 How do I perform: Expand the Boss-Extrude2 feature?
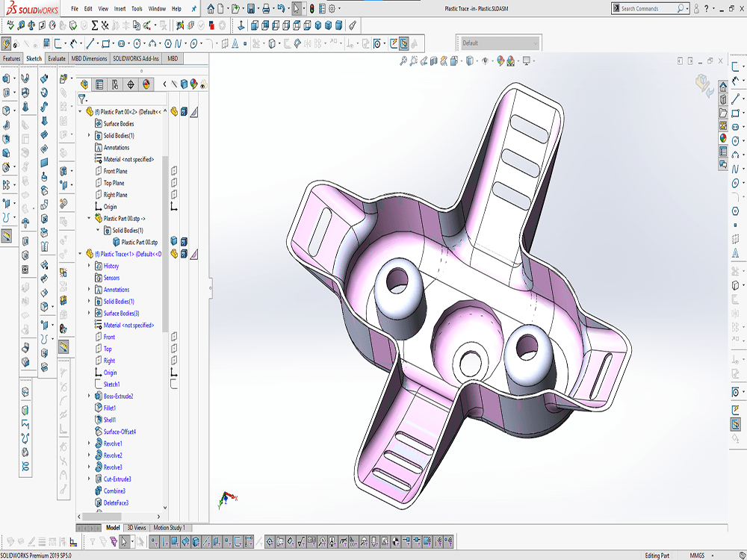(x=89, y=396)
